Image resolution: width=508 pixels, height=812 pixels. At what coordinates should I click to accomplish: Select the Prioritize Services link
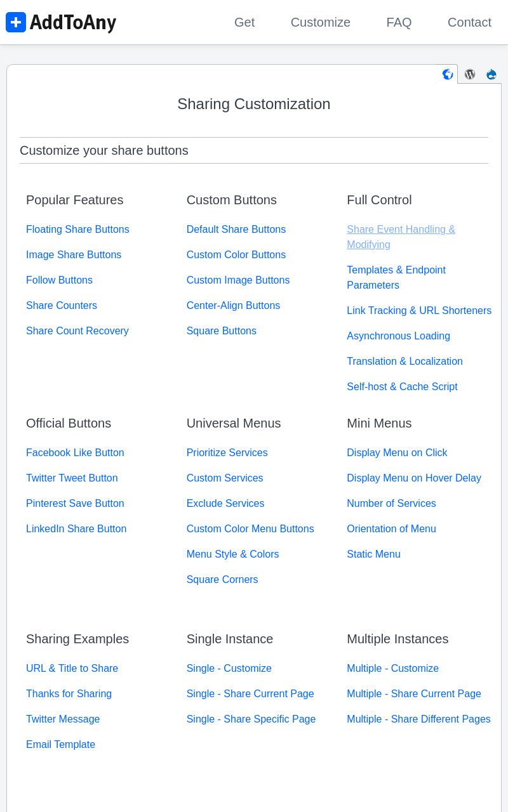pos(227,452)
